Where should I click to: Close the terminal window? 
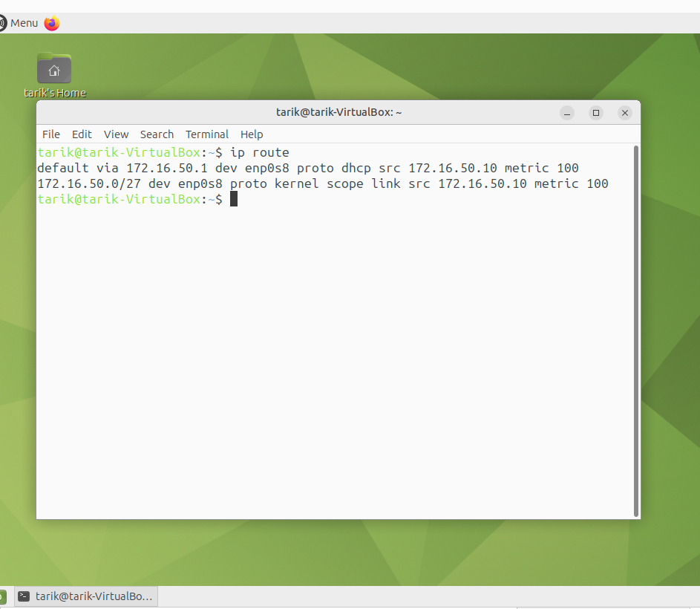point(625,113)
